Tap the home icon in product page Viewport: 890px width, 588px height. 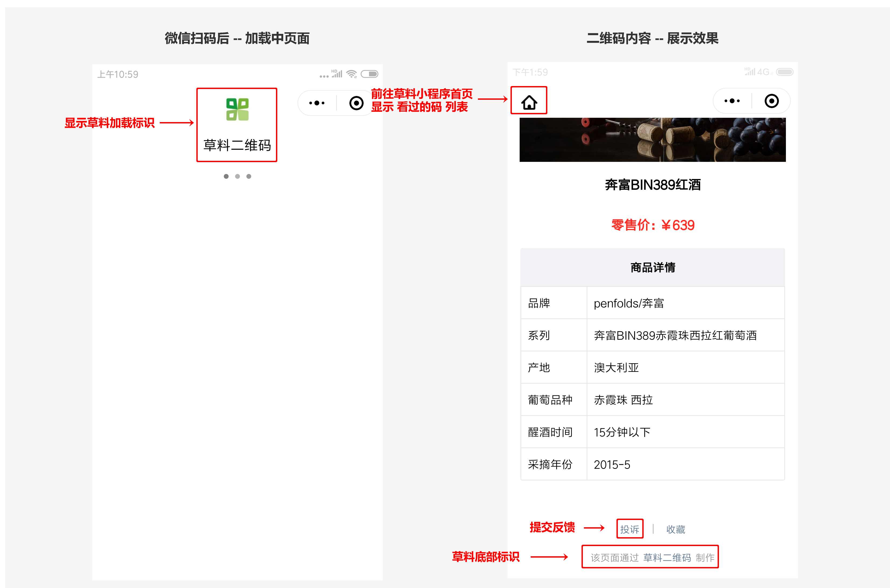(529, 102)
